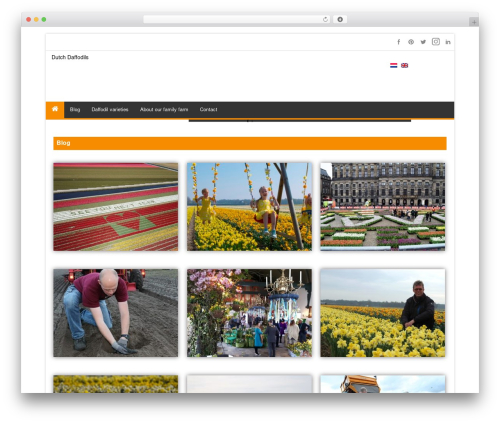
Task: Open the Twitter social icon
Action: click(423, 42)
